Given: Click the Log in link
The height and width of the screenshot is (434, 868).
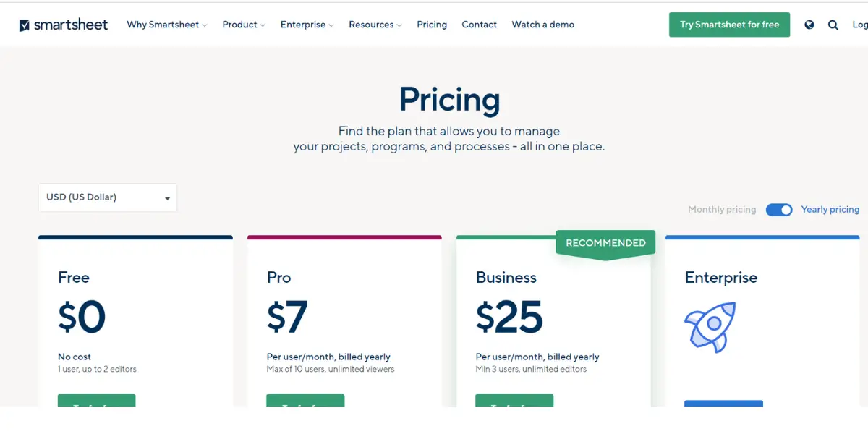Looking at the screenshot, I should [860, 25].
